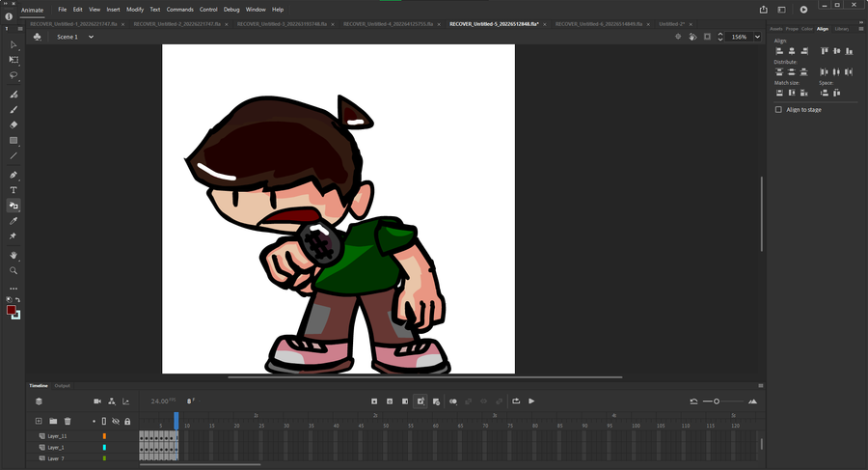Image resolution: width=868 pixels, height=470 pixels.
Task: Add a camera layer in timeline
Action: [97, 401]
